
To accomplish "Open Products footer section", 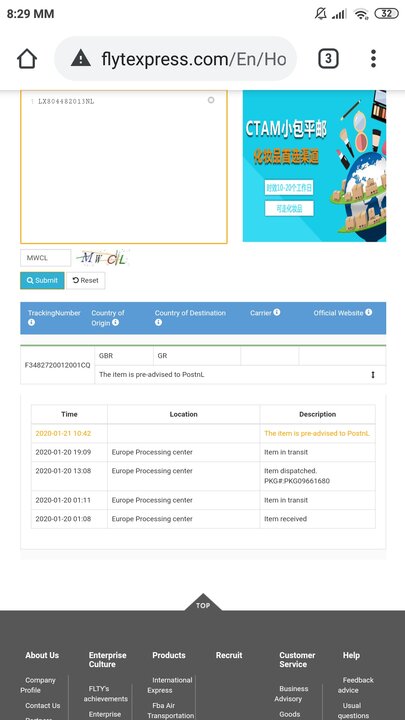I will click(x=169, y=655).
